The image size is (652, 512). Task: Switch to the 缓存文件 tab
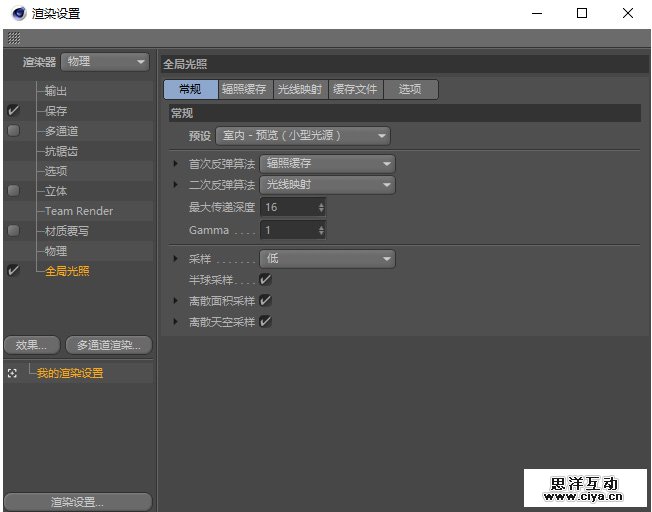click(355, 90)
